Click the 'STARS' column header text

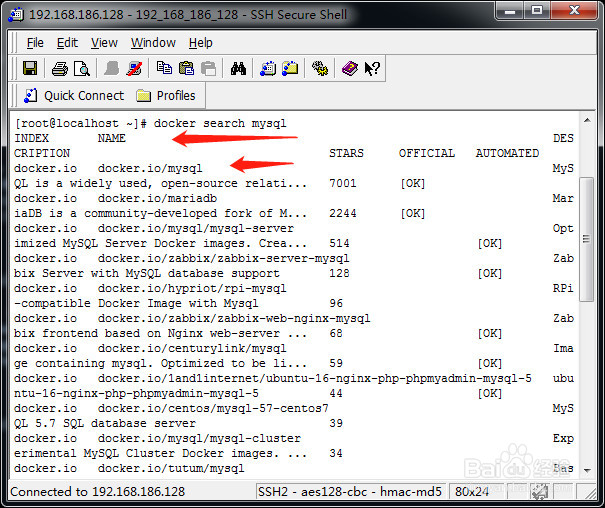[346, 153]
